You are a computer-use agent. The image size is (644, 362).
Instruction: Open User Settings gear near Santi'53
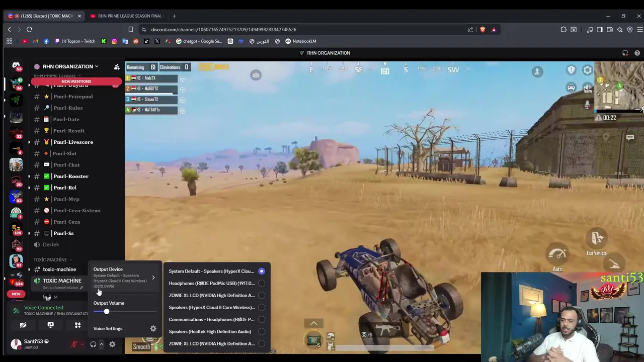click(x=112, y=344)
